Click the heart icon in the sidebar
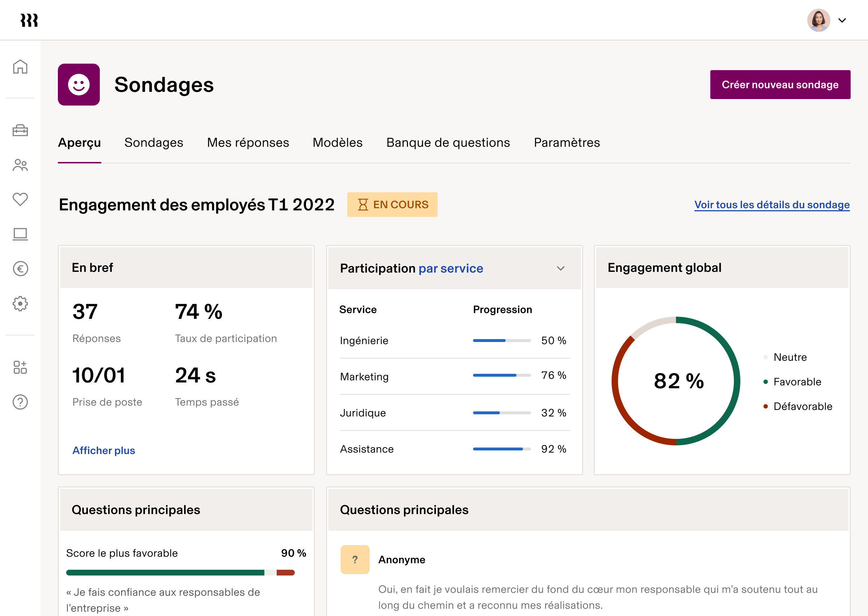Viewport: 868px width, 616px height. point(20,200)
